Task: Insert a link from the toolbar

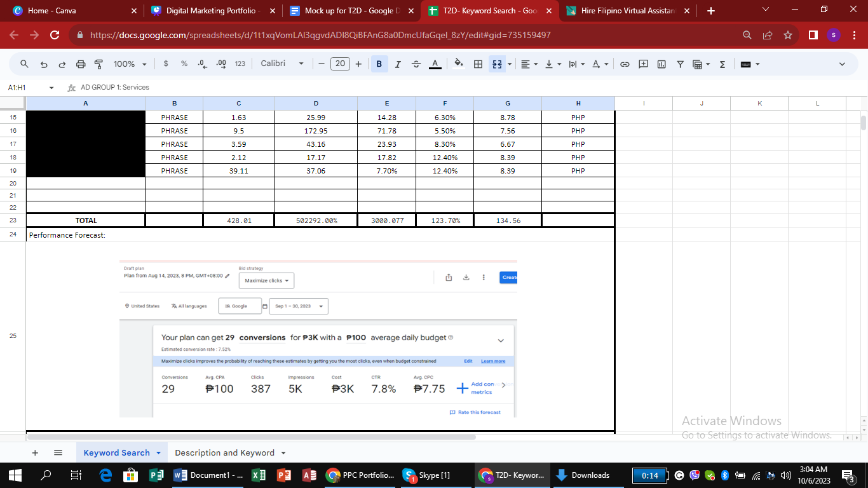Action: point(625,64)
